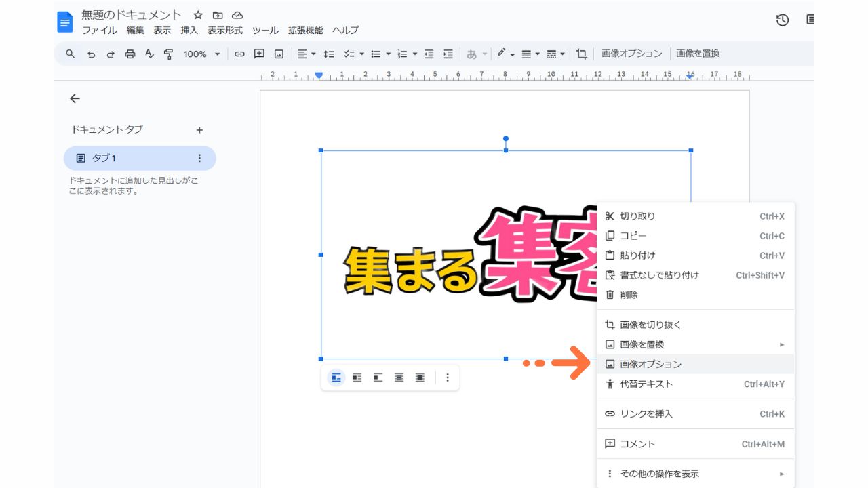Viewport: 868px width, 488px height.
Task: Select the in-line image layout option
Action: [336, 378]
